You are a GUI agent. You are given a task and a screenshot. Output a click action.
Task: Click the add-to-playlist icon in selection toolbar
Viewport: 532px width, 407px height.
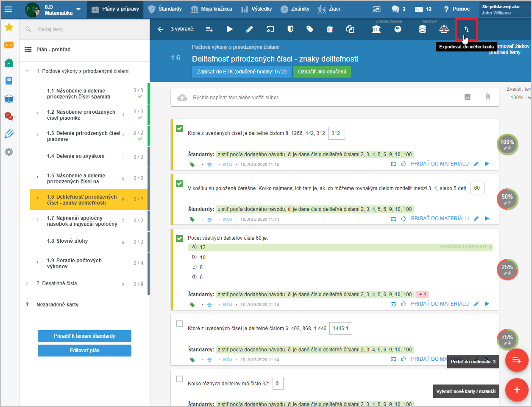(209, 29)
